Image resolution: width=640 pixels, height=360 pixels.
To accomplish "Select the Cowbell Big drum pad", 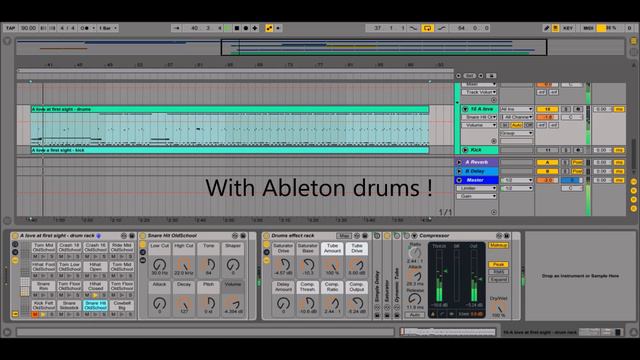I will (122, 305).
